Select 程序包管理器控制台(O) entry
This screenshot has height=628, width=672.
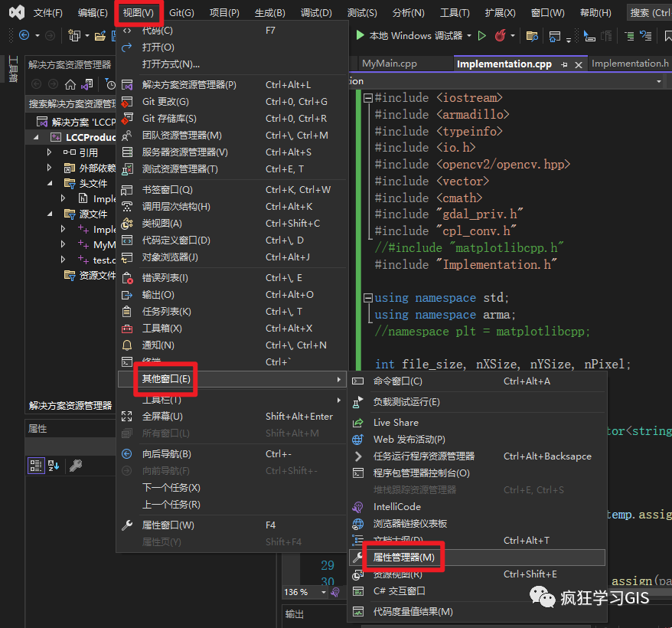tap(477, 473)
